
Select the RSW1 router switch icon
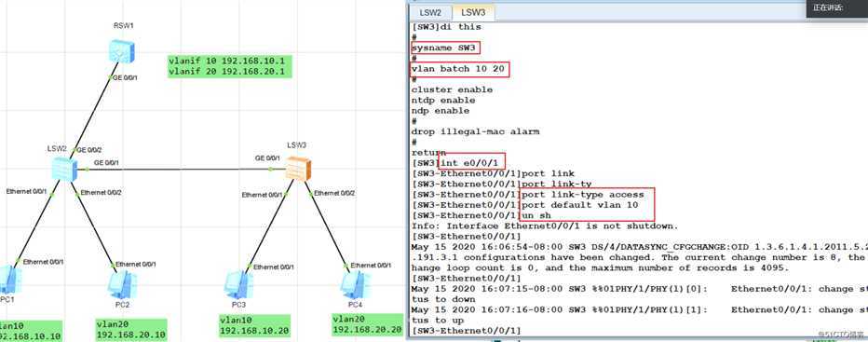pyautogui.click(x=122, y=51)
